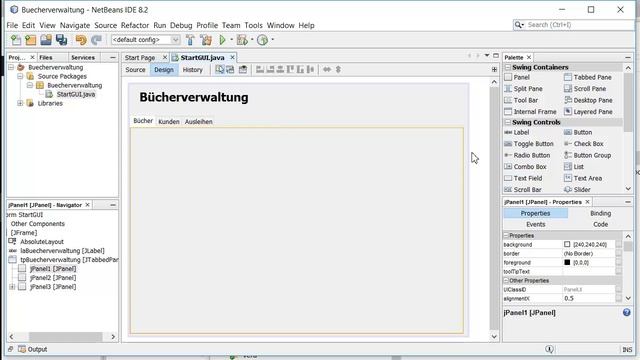This screenshot has width=640, height=360.
Task: Open the File menu
Action: [12, 25]
